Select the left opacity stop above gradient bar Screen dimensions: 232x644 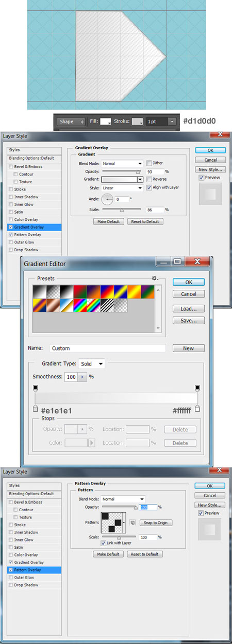pyautogui.click(x=36, y=389)
